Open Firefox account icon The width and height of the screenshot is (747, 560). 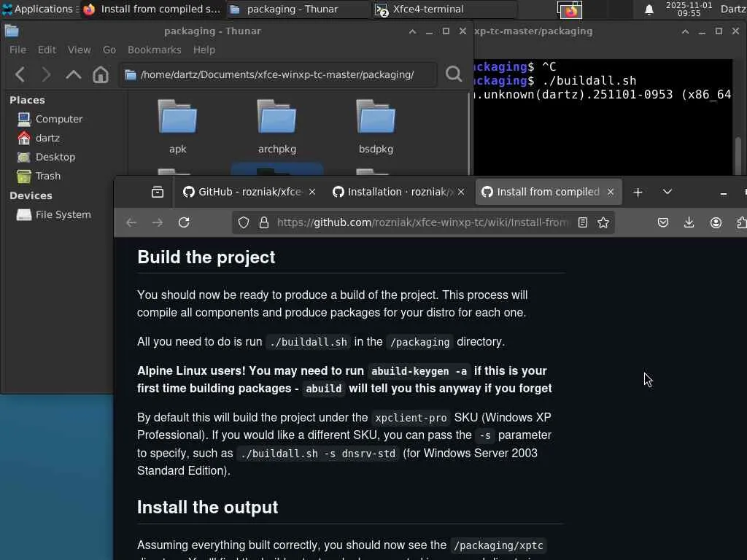click(x=716, y=222)
